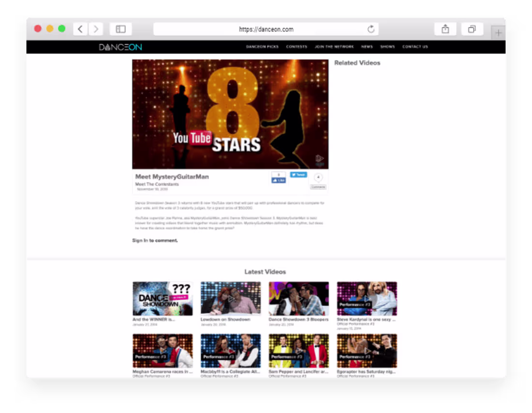This screenshot has width=532, height=413.
Task: Open Contact Us in the navigation
Action: [415, 47]
